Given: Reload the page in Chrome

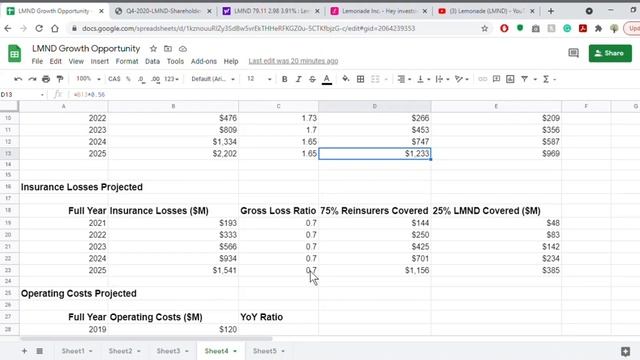Looking at the screenshot, I should [x=39, y=29].
